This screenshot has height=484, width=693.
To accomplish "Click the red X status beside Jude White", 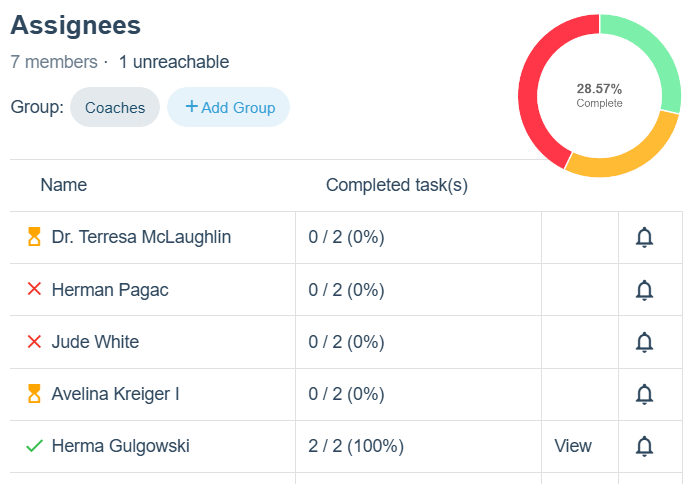I will [34, 342].
